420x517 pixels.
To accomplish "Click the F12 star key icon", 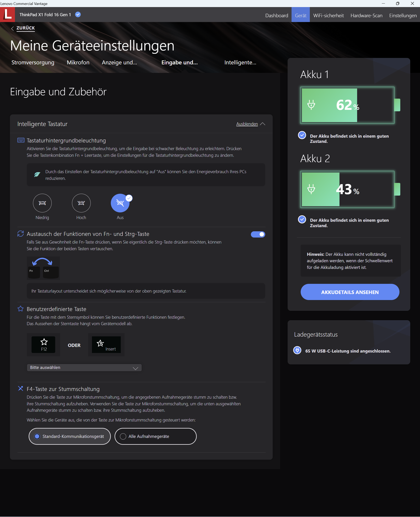I will point(44,344).
